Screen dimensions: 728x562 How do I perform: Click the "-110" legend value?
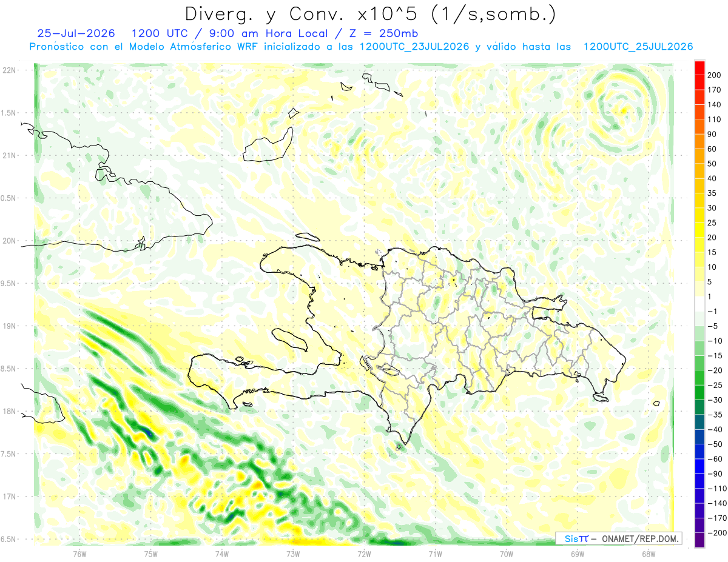point(716,489)
